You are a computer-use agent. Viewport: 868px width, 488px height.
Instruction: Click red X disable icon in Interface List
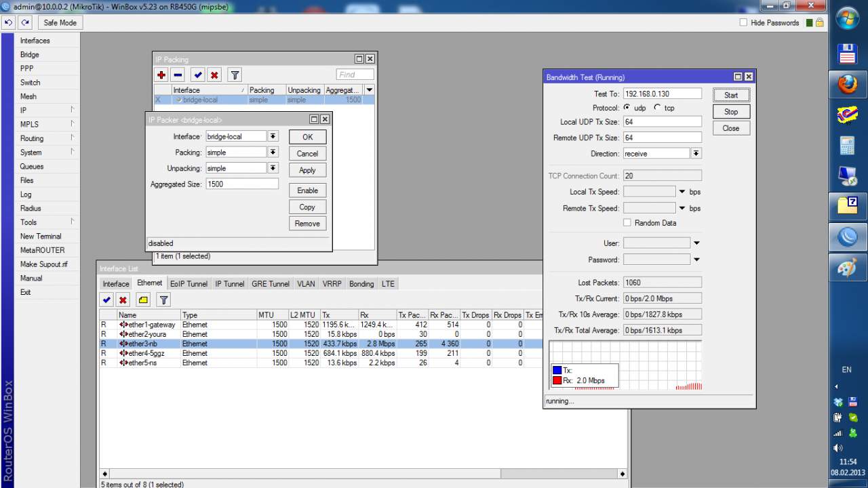coord(123,300)
